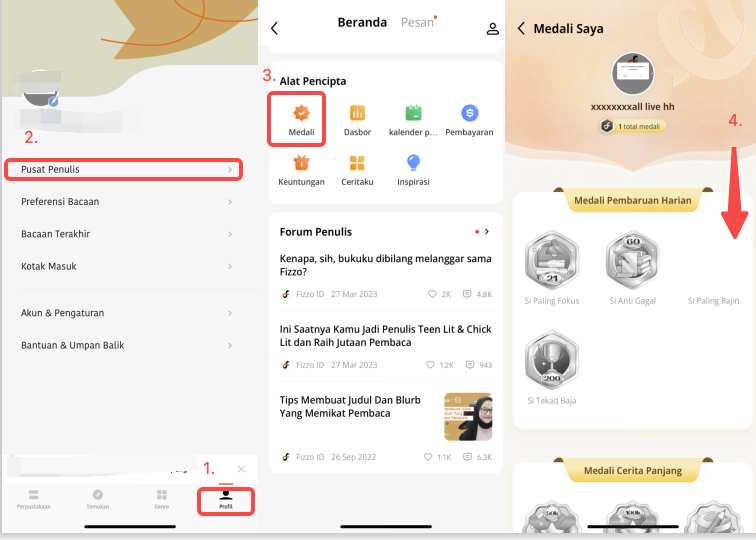
Task: Switch to Perpustakaan in bottom navigation
Action: pyautogui.click(x=34, y=500)
